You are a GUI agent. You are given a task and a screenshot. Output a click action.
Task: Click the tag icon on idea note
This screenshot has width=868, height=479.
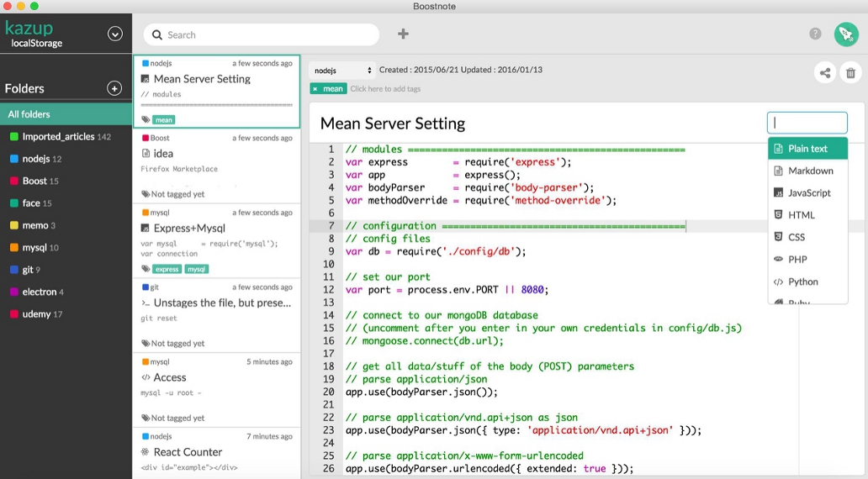coord(146,194)
